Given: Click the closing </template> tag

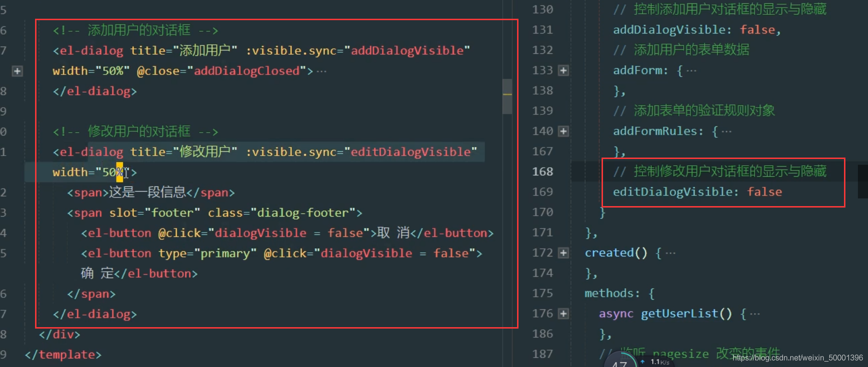Looking at the screenshot, I should click(63, 355).
